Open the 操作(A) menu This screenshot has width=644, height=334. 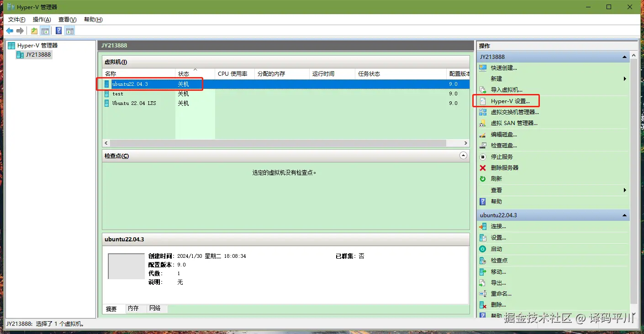[42, 20]
